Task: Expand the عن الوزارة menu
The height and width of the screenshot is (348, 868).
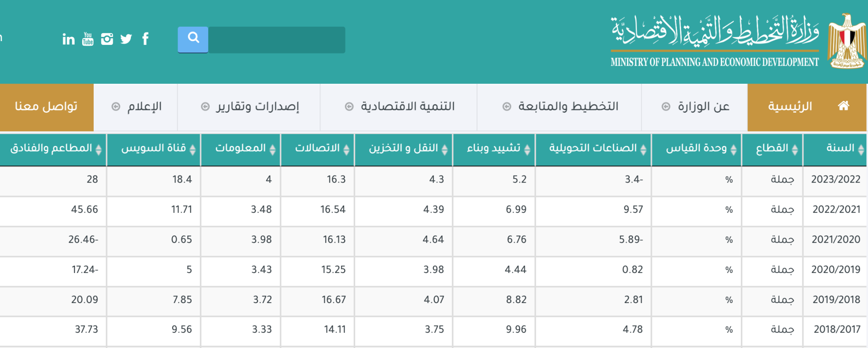Action: [x=695, y=107]
